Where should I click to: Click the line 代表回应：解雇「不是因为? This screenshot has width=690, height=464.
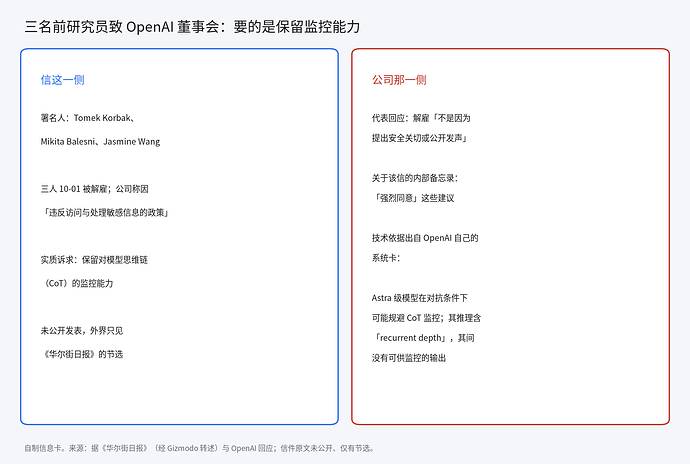(421, 118)
